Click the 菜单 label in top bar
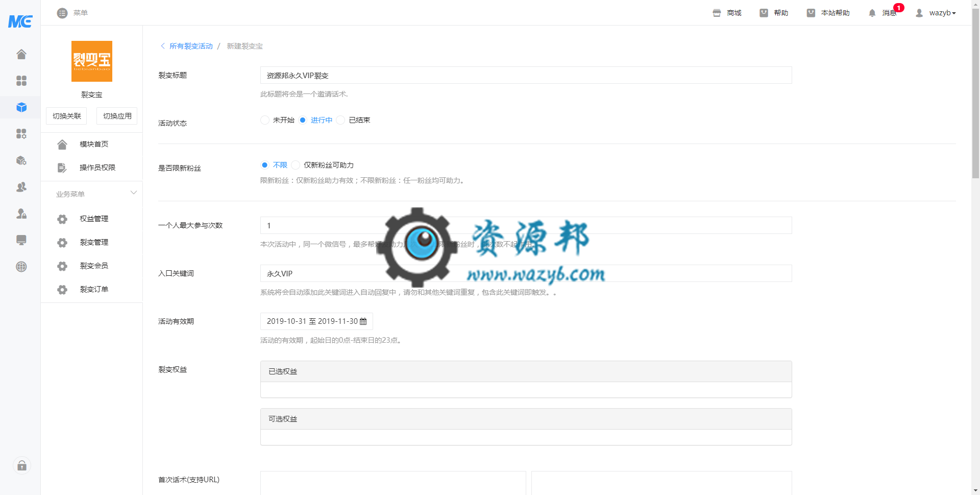The image size is (980, 495). 80,13
